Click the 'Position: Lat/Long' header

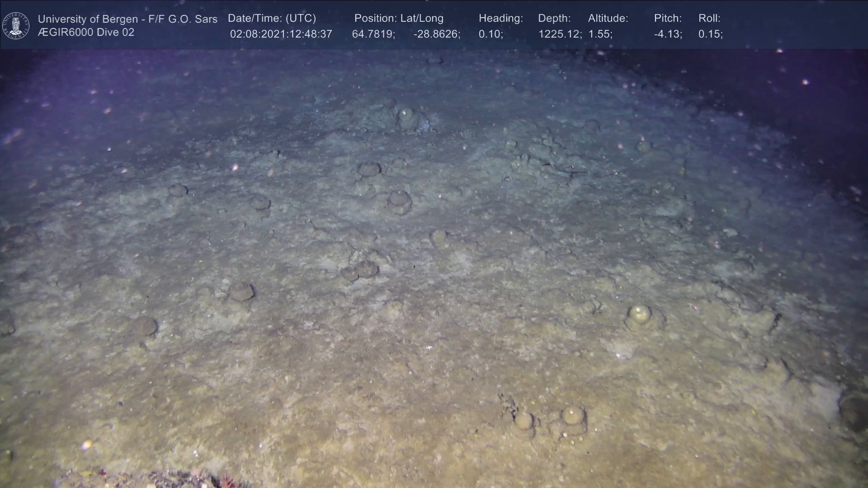[x=399, y=19]
